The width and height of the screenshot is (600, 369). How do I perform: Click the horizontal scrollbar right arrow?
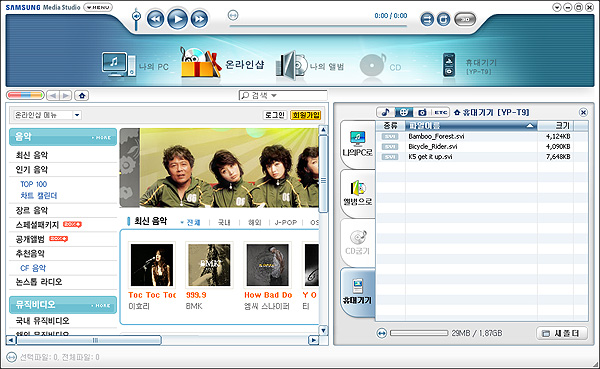pyautogui.click(x=313, y=340)
